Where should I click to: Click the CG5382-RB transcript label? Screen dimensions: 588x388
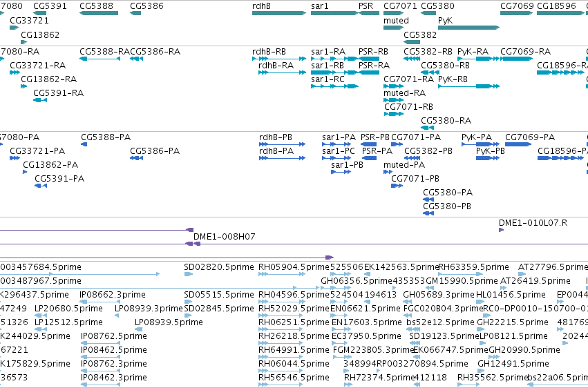point(428,51)
